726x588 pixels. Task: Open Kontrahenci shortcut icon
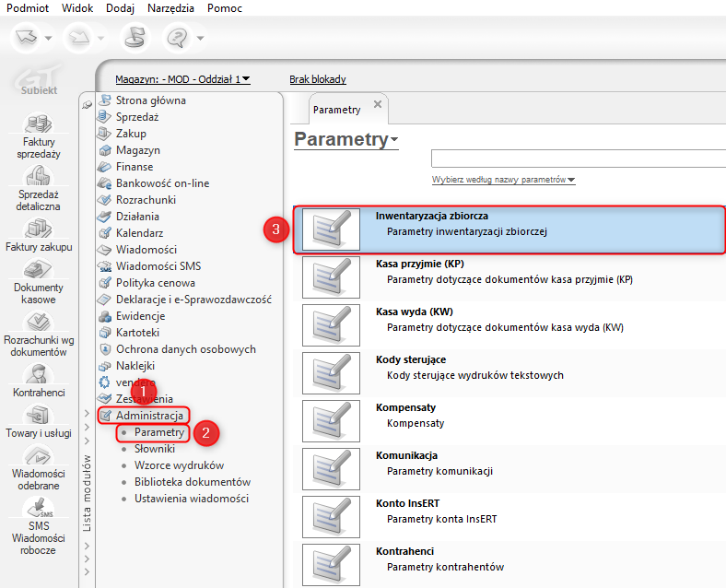click(x=39, y=374)
